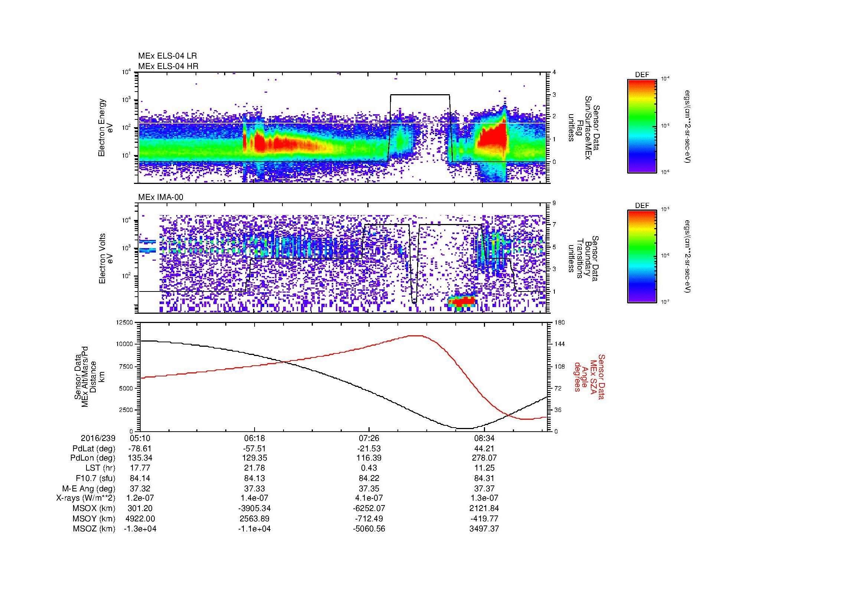Click the 'Electron Energy eV' axis label
The width and height of the screenshot is (868, 613).
[105, 128]
